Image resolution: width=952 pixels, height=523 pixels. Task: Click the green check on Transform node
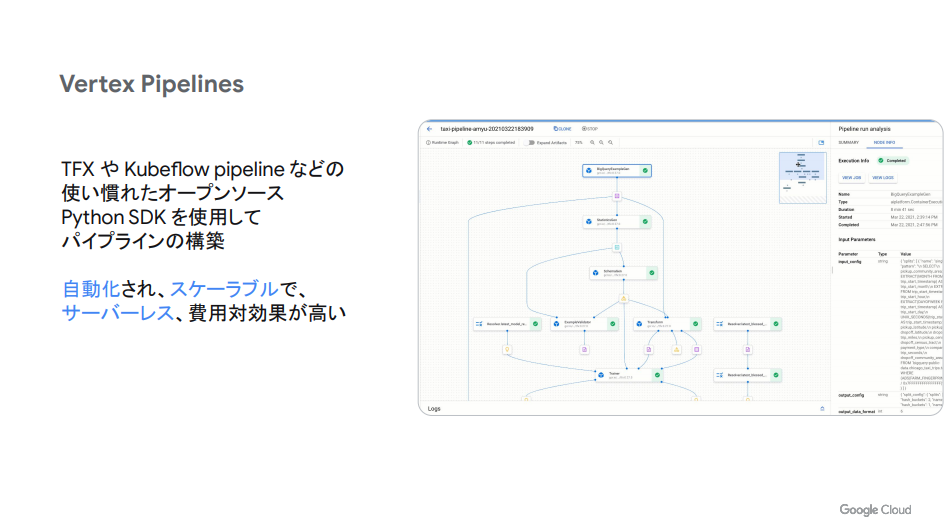tap(695, 324)
